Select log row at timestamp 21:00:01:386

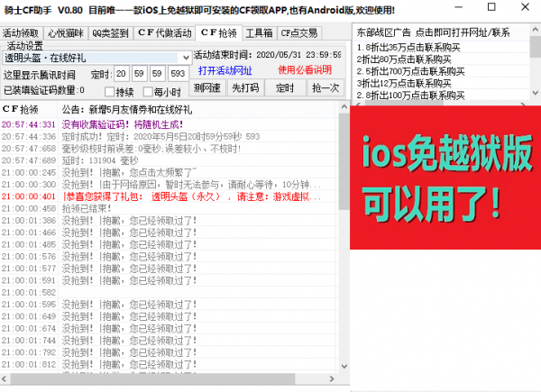point(170,220)
